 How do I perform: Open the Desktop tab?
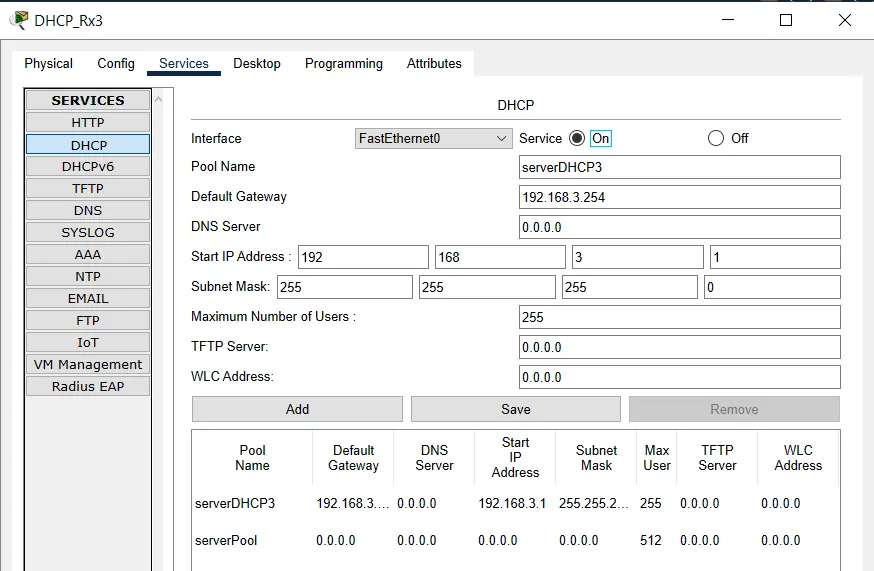point(257,64)
